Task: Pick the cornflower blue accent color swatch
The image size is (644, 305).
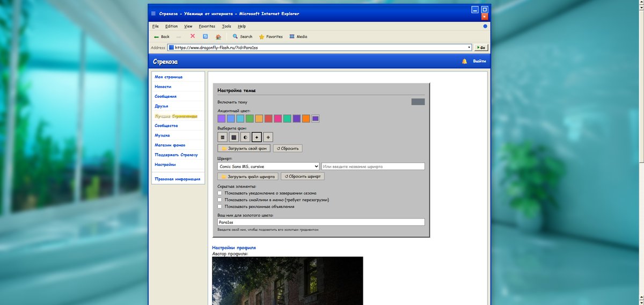Action: pyautogui.click(x=231, y=119)
